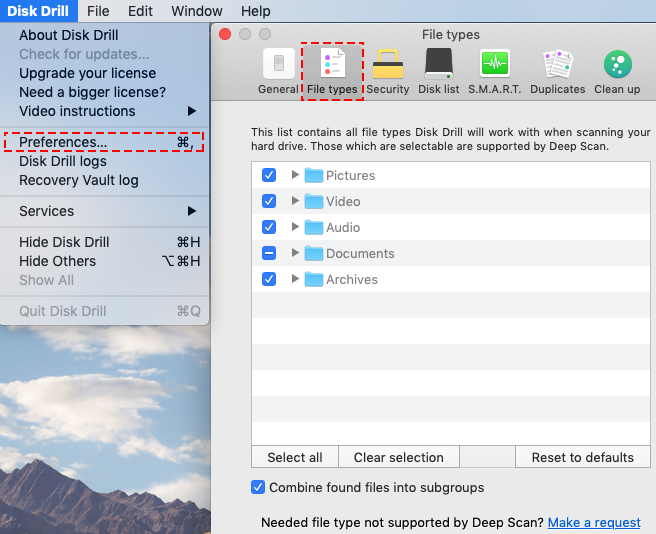Open the Security preferences pane

tap(388, 72)
